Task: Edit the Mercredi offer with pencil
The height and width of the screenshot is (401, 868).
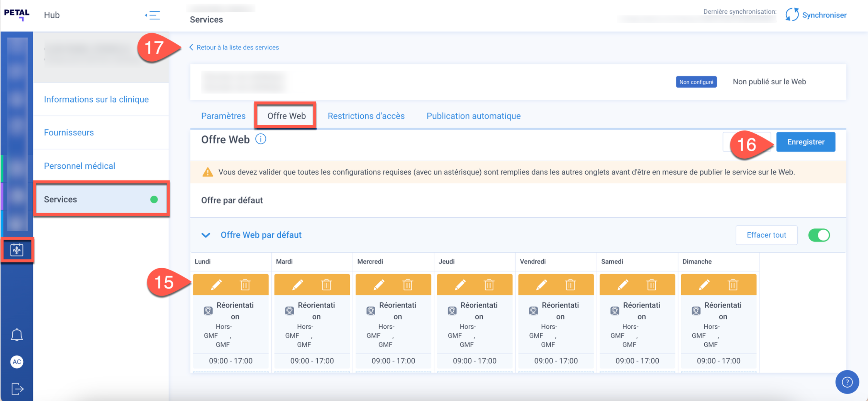Action: [379, 285]
